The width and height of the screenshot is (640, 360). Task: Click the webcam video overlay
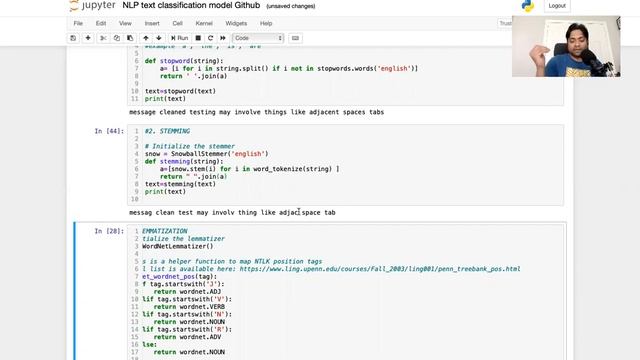pos(567,47)
